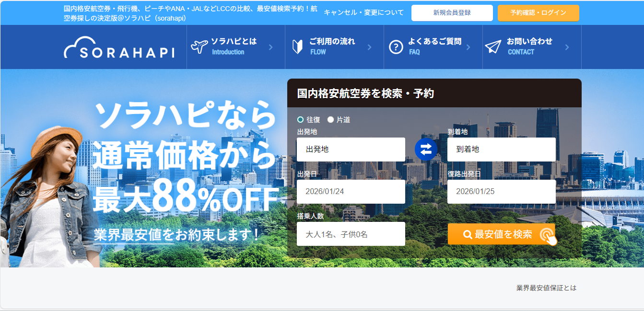Screen dimensions: 644x311
Task: Select the 往復 round-trip radio button
Action: (x=301, y=120)
